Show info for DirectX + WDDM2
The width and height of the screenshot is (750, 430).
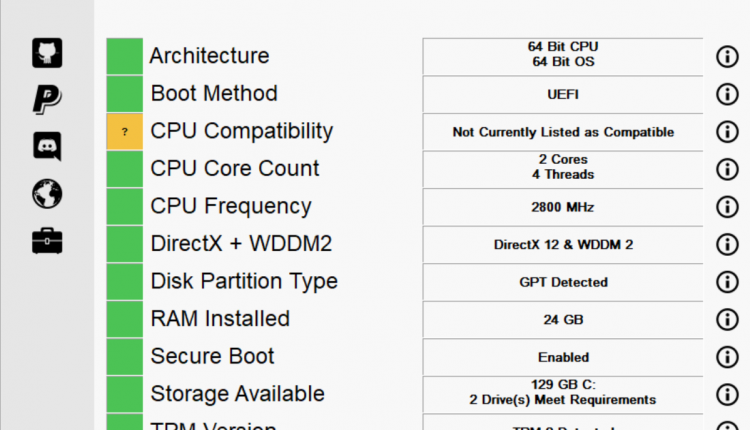coord(727,244)
